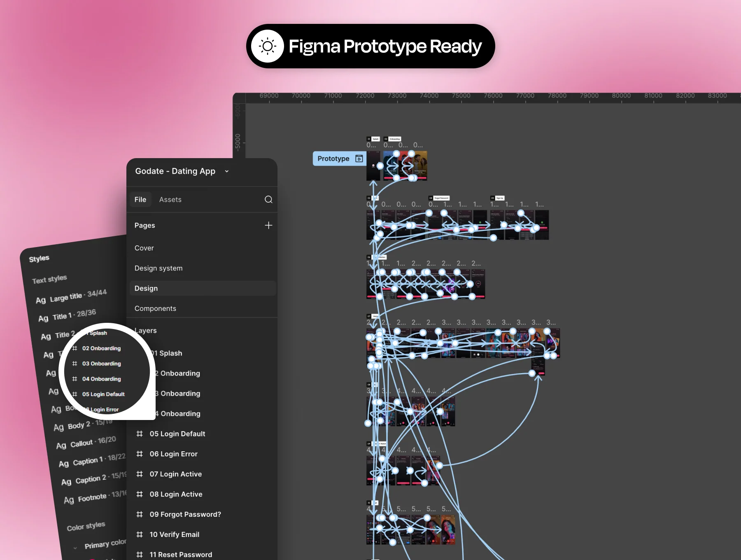This screenshot has height=560, width=741.
Task: Click the frame icon of 05 Login Default in Layers list
Action: pyautogui.click(x=140, y=434)
